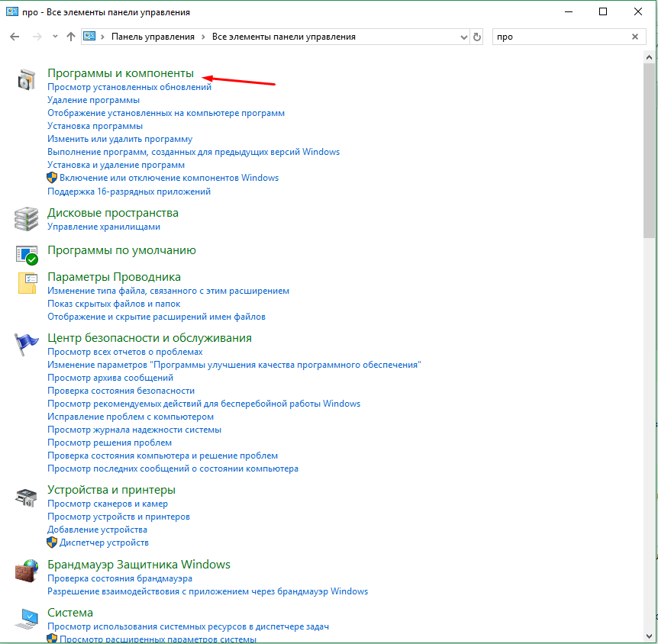The image size is (658, 644).
Task: Open 'Проверка состояния компьютера и решение проблем'
Action: point(163,456)
